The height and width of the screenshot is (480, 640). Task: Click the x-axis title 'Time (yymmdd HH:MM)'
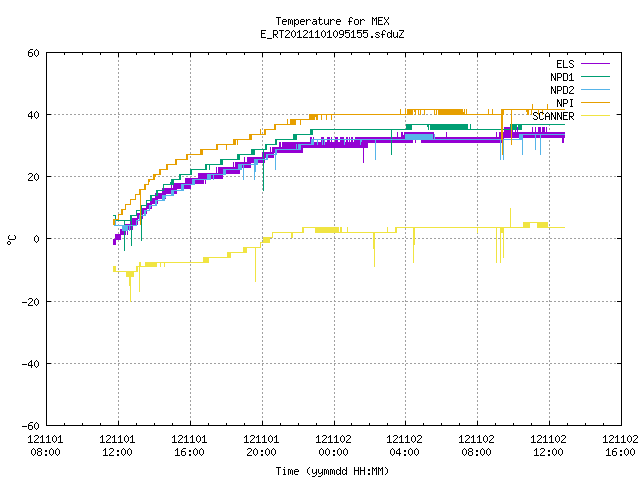(332, 471)
